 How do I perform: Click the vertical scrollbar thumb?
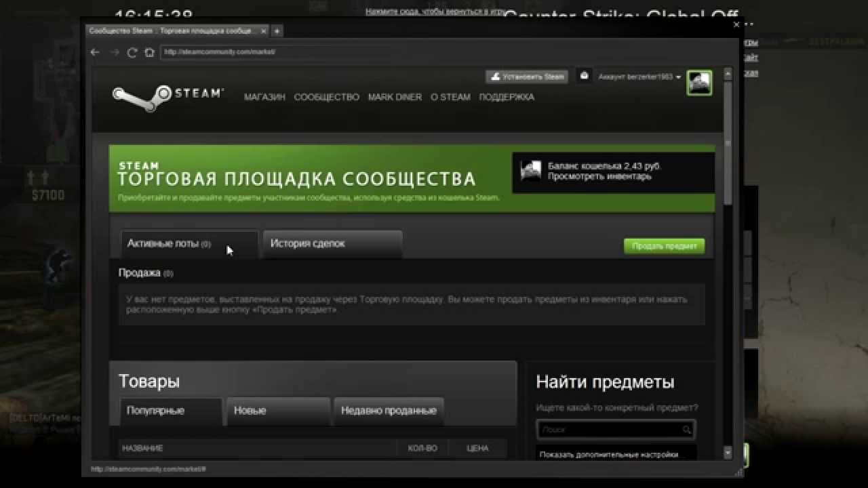728,142
